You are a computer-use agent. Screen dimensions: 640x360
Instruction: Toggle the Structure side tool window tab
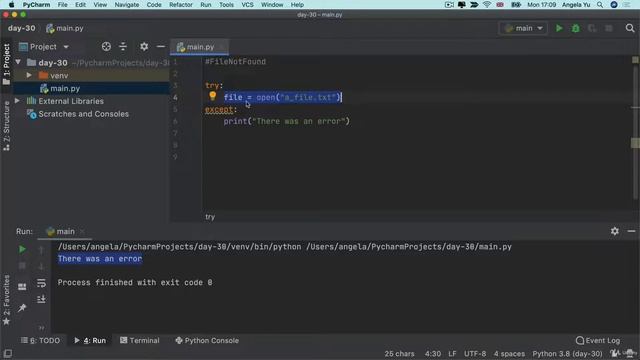tap(6, 126)
